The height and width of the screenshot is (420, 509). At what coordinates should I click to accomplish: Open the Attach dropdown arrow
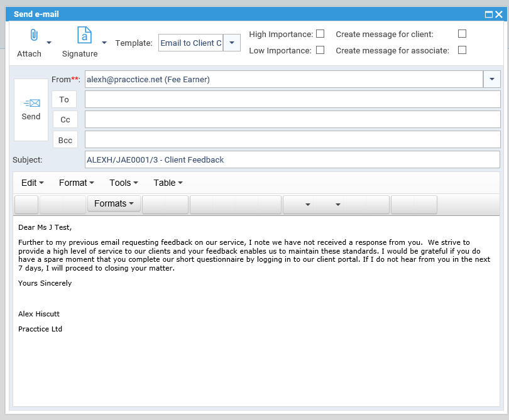click(x=49, y=43)
